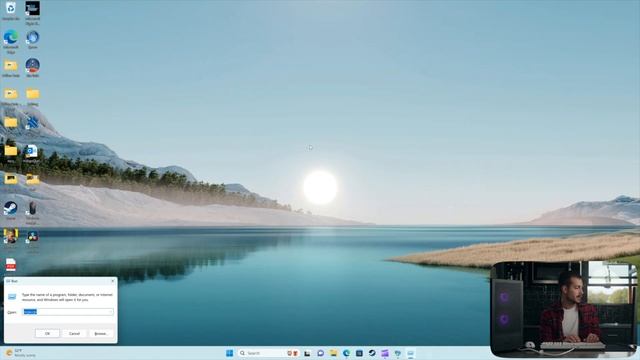Viewport: 640px width, 360px height.
Task: Select the Steam desktop shortcut
Action: [x=11, y=209]
